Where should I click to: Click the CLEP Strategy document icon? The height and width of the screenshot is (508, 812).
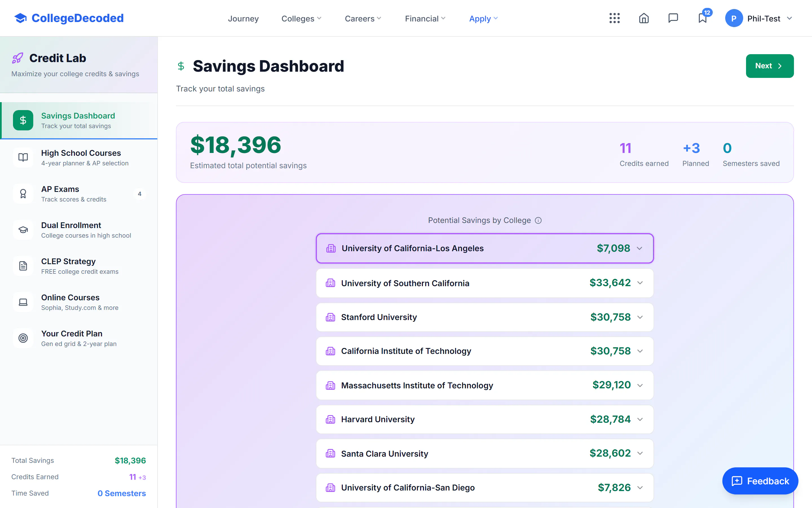click(x=23, y=266)
